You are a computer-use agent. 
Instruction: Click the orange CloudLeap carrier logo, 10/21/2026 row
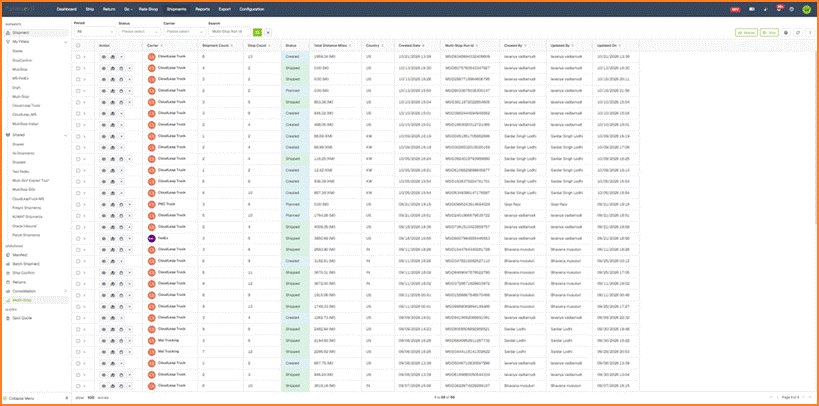click(x=152, y=56)
